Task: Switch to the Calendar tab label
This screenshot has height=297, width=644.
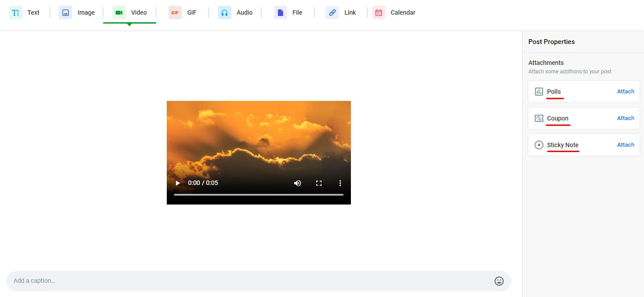Action: point(403,12)
